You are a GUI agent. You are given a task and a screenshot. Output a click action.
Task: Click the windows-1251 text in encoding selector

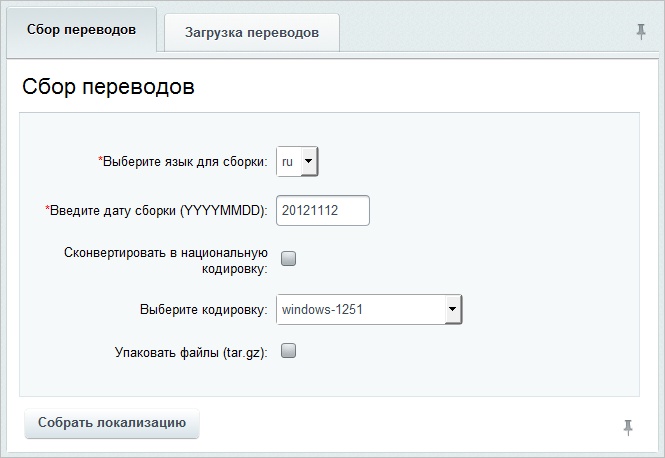tap(322, 310)
